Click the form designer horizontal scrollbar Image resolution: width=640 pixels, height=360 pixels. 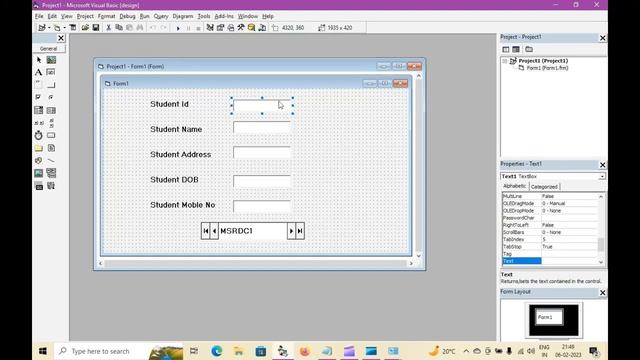coord(256,264)
